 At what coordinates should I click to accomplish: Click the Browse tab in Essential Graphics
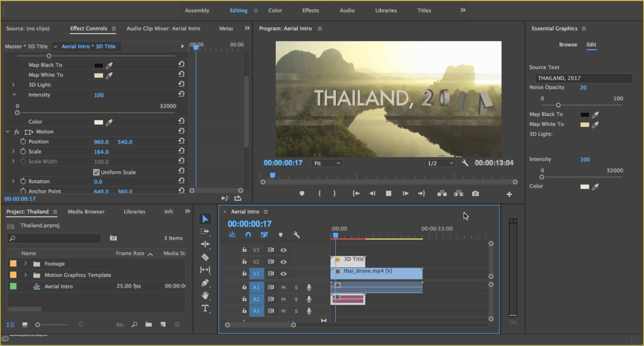567,44
